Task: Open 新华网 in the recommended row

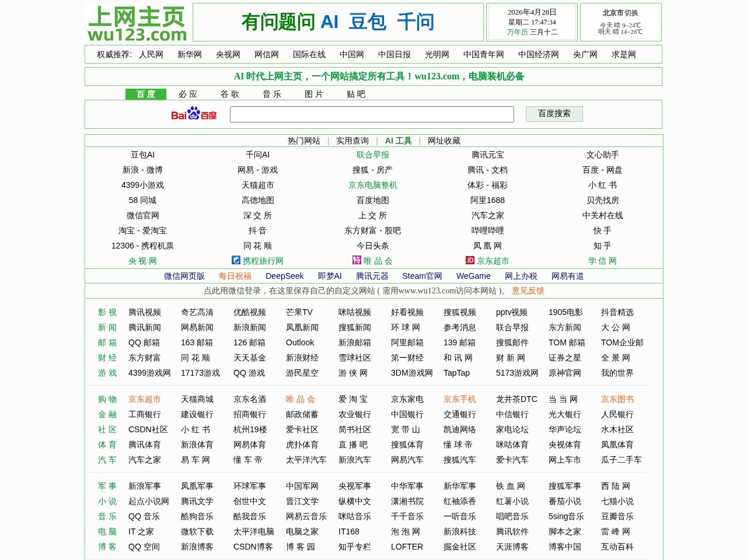Action: (190, 54)
